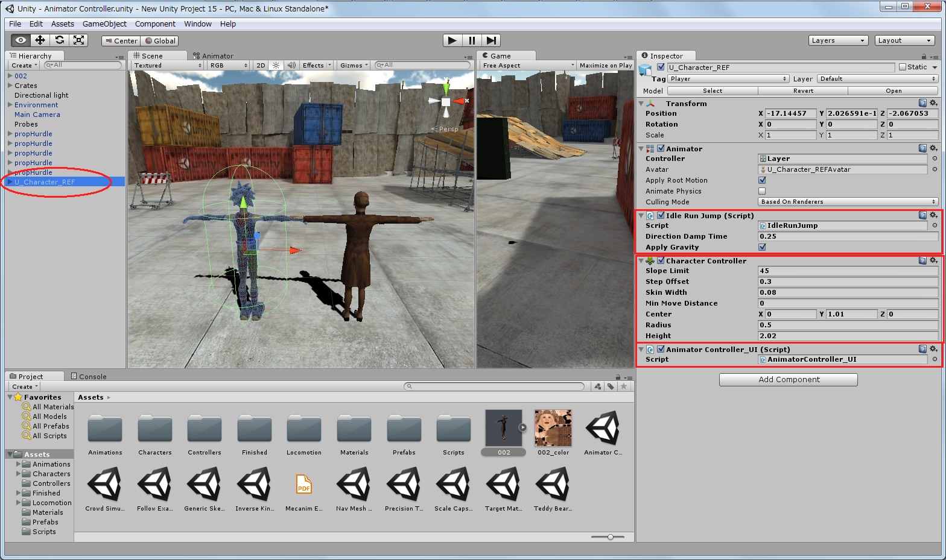946x560 pixels.
Task: Open Transform component gear menu
Action: click(x=933, y=104)
